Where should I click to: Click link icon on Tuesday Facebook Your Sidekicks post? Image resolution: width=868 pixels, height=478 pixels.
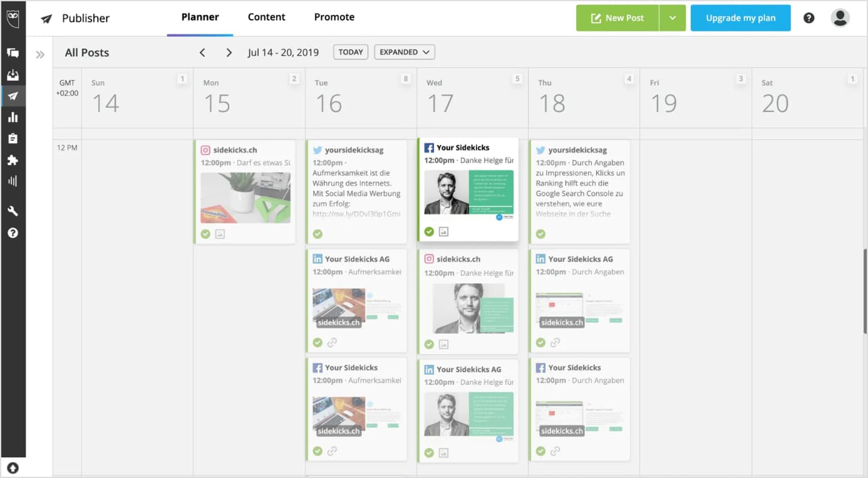332,451
